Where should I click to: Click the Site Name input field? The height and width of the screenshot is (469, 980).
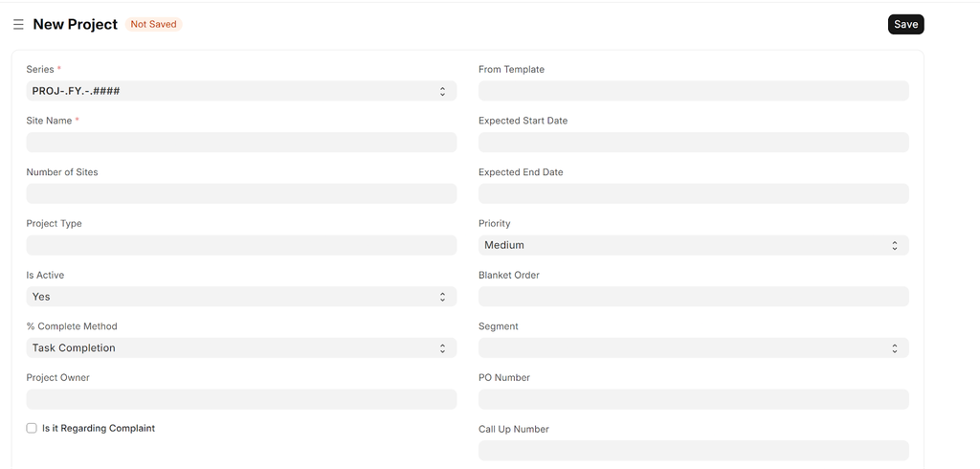tap(241, 143)
